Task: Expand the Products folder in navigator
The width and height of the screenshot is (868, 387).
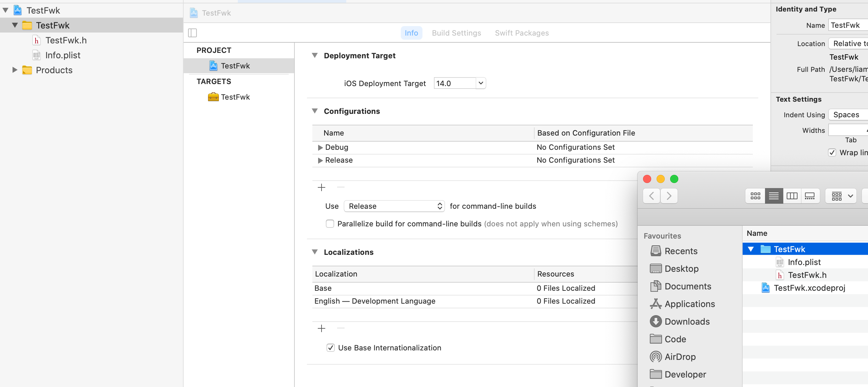Action: click(x=15, y=70)
